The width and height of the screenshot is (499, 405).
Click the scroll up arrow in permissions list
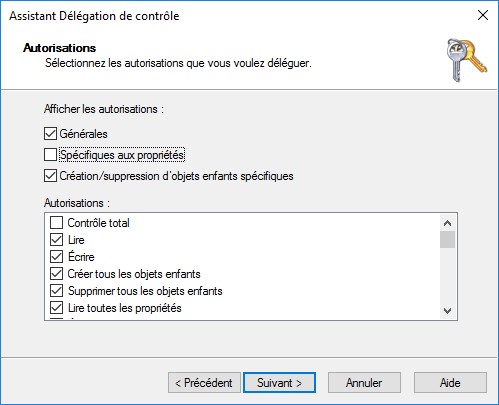tap(447, 223)
